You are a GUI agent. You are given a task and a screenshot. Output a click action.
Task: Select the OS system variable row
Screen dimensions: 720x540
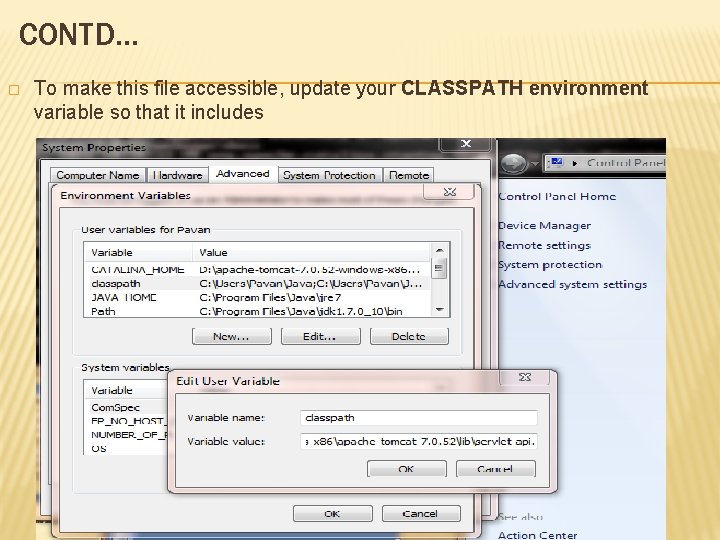(x=126, y=449)
